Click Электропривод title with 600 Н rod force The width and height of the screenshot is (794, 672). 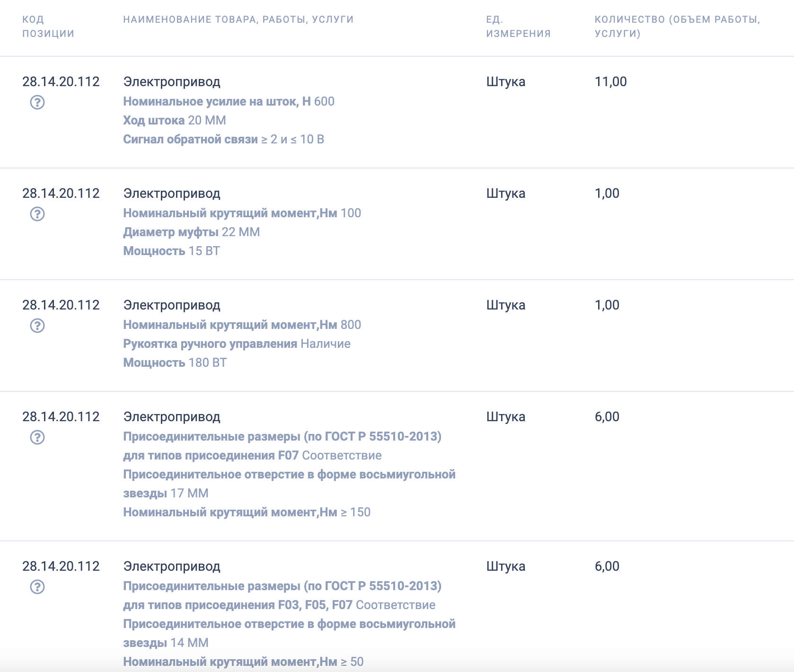[172, 81]
